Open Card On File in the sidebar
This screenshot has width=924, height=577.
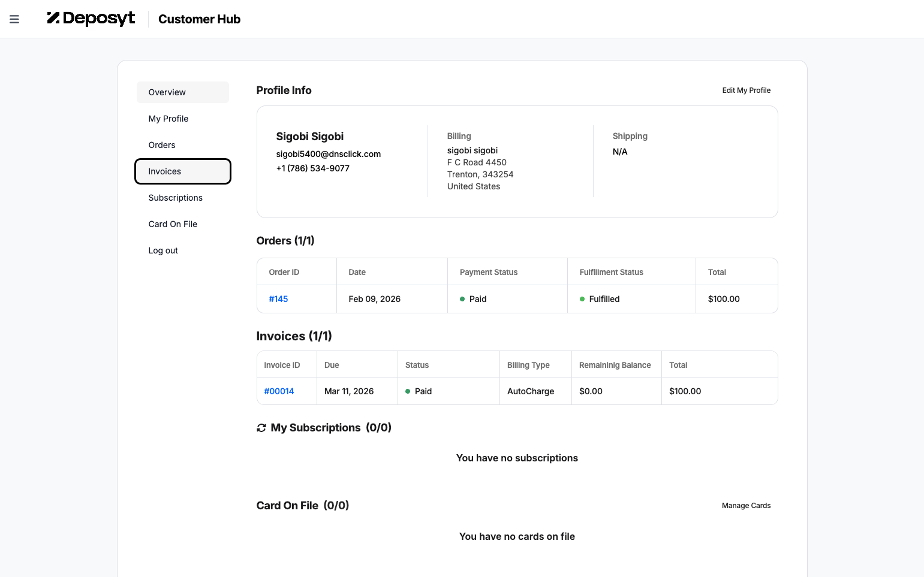click(183, 224)
